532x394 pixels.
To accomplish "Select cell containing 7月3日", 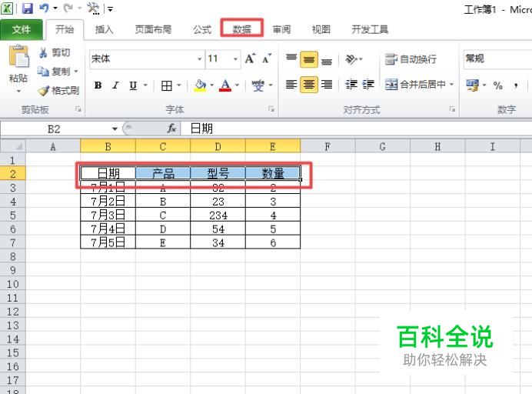I will pyautogui.click(x=108, y=215).
